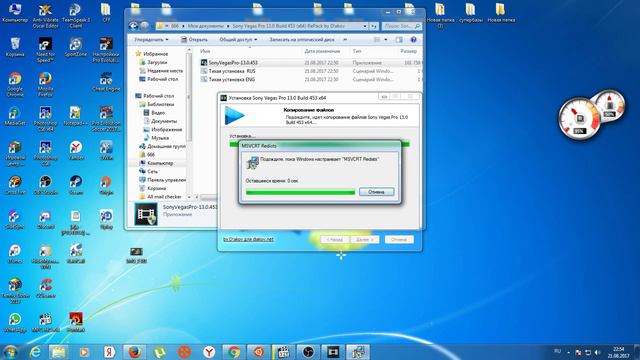Open TeamSpeak 3 Client desktop shortcut
Image resolution: width=640 pixels, height=360 pixels.
[x=76, y=16]
